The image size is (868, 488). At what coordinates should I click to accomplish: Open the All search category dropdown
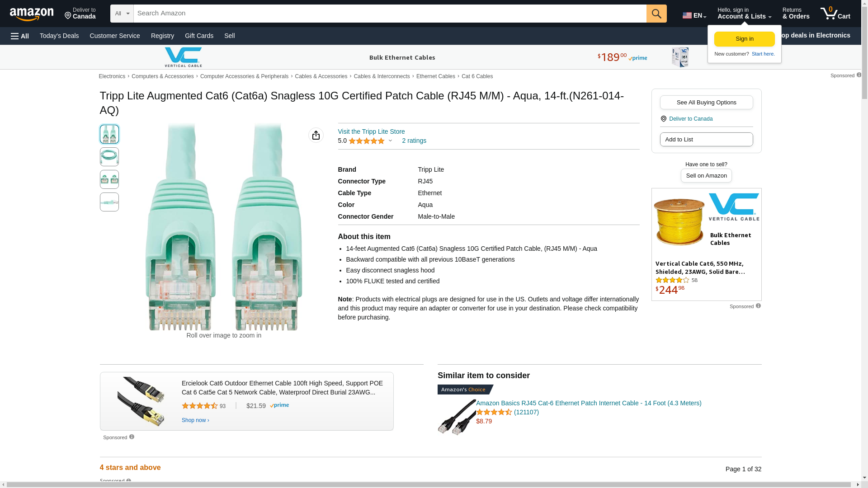click(x=122, y=14)
